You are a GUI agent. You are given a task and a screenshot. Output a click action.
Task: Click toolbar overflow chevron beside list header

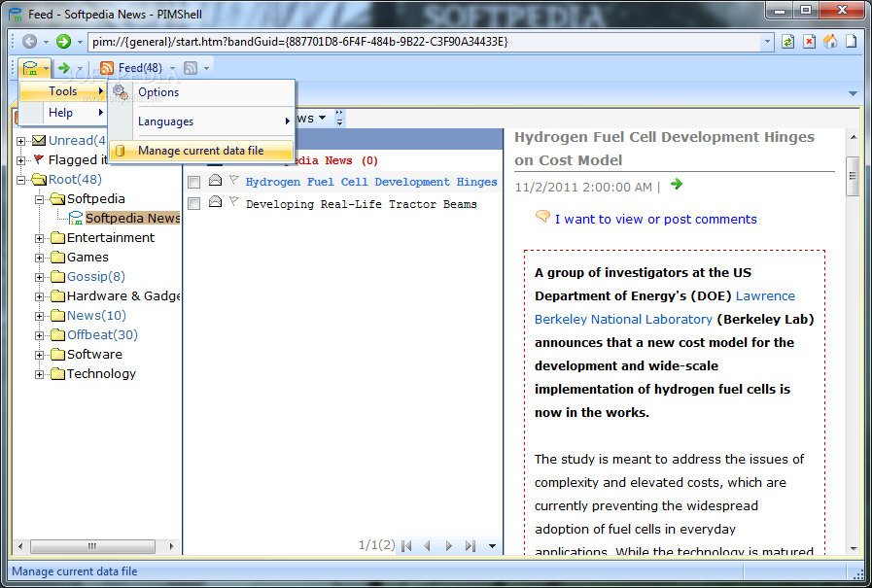[339, 119]
